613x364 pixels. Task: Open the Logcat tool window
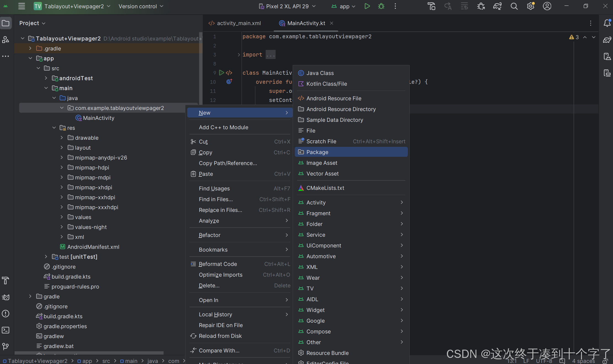6,297
